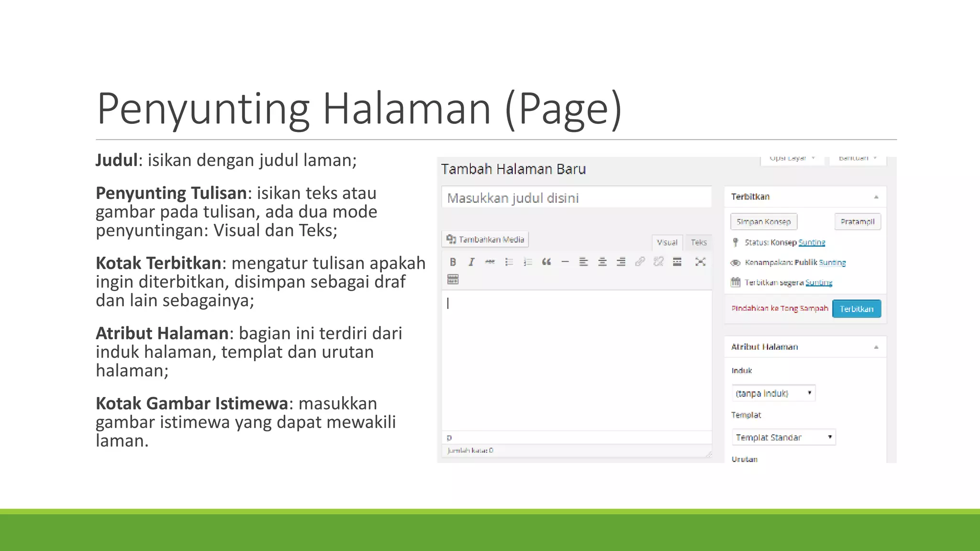This screenshot has height=551, width=980.
Task: Click the publish schedule calendar icon
Action: click(x=735, y=282)
